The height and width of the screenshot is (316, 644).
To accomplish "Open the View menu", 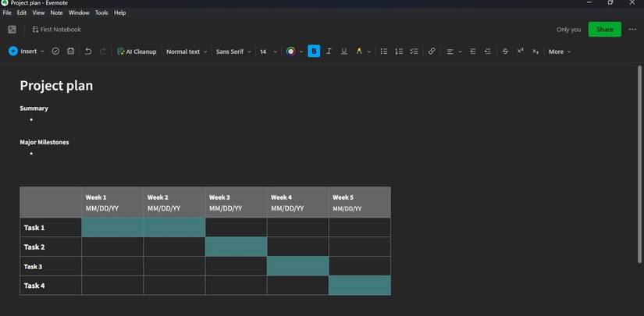I will (x=38, y=12).
